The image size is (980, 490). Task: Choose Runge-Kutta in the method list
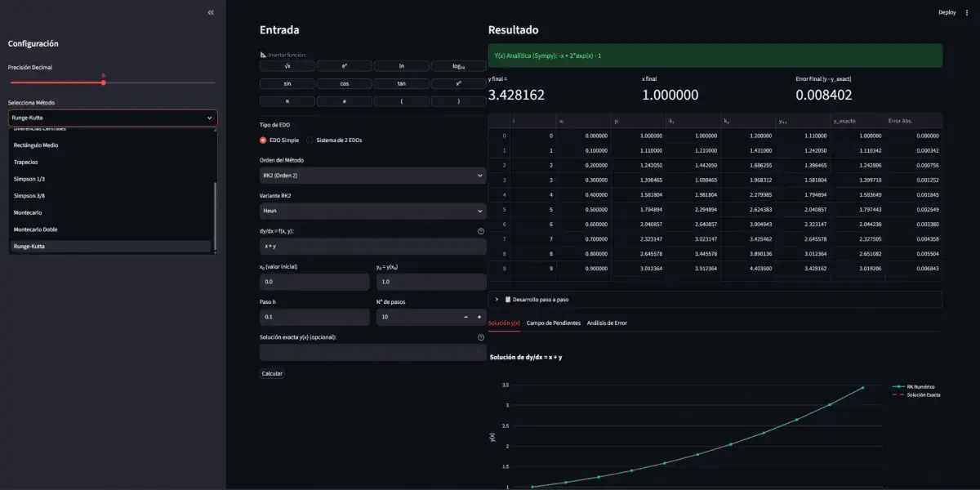pos(110,246)
